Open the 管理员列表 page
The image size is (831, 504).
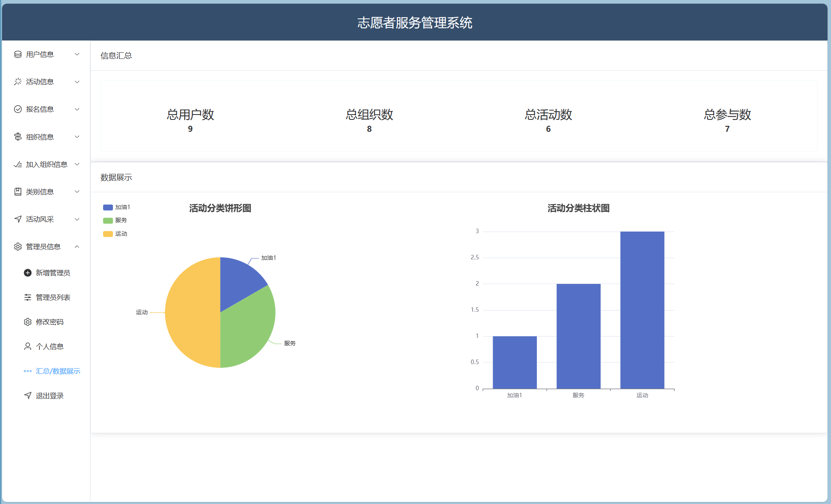pos(46,297)
